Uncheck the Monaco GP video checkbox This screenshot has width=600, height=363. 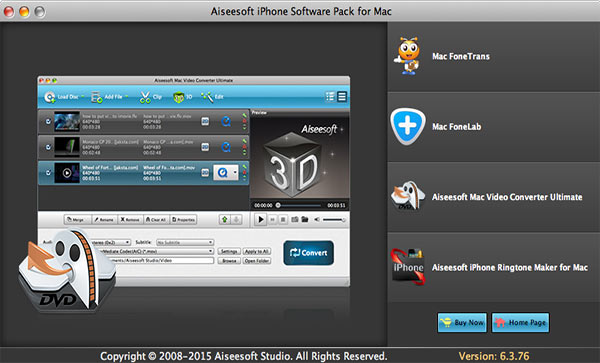pyautogui.click(x=49, y=147)
